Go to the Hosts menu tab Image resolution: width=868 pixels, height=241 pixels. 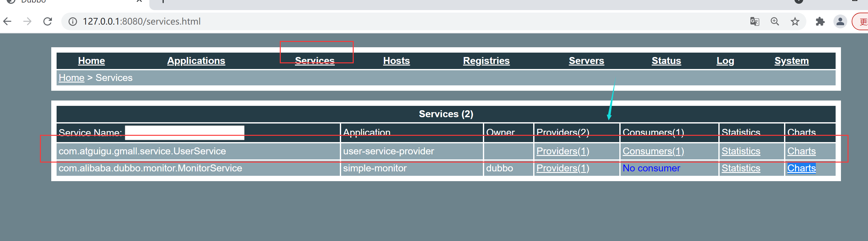[x=396, y=61]
